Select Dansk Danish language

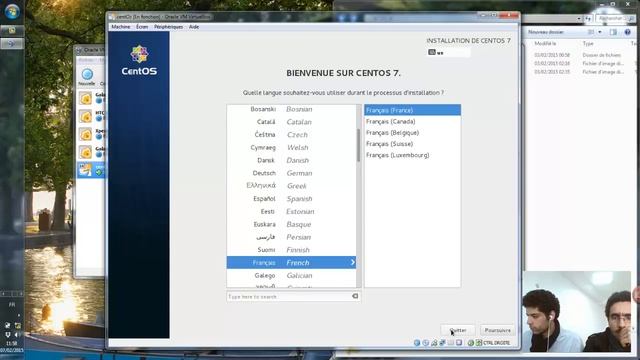pos(291,160)
